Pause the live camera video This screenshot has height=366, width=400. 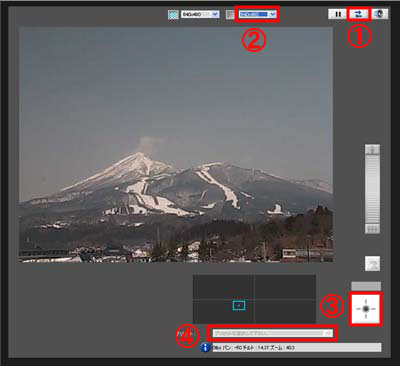click(x=338, y=14)
